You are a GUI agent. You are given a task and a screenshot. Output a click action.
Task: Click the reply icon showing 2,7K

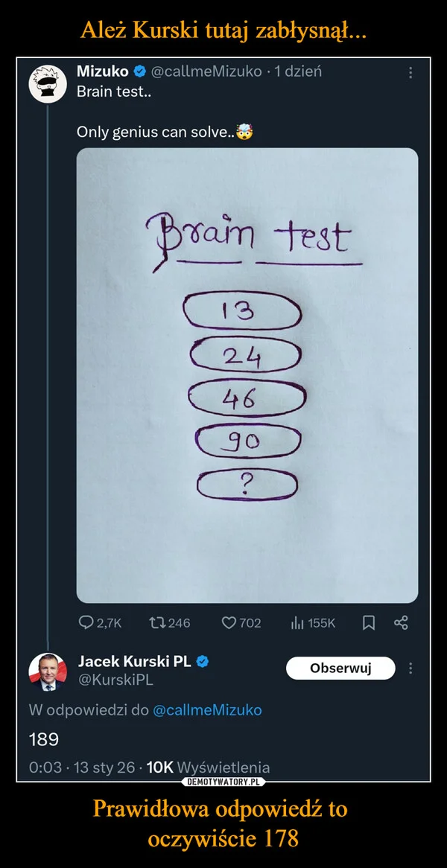tap(86, 622)
